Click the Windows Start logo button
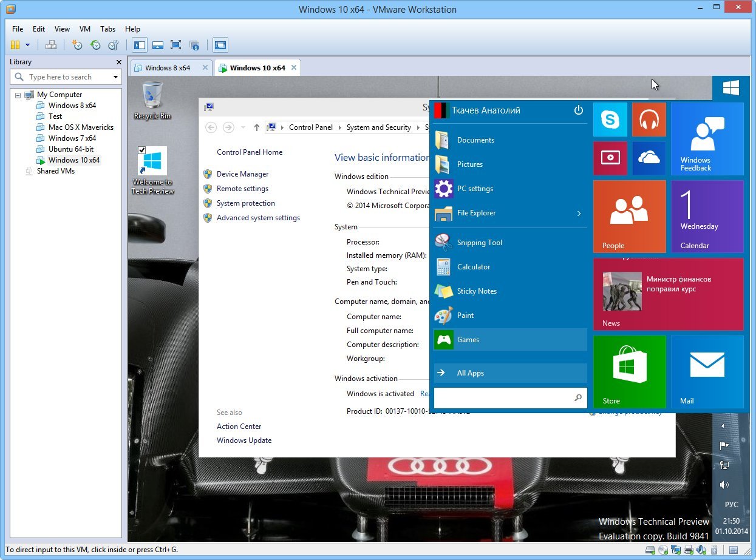The height and width of the screenshot is (560, 756). [x=731, y=88]
